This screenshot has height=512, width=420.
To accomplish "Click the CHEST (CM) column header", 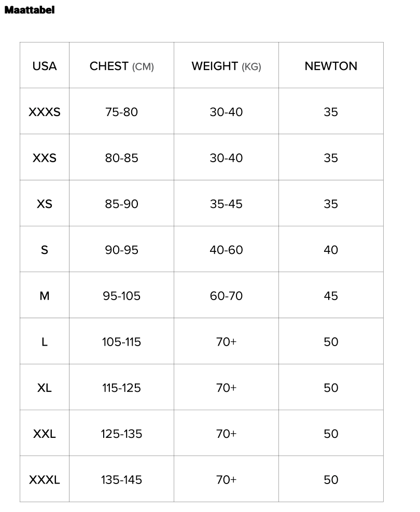I will (121, 66).
